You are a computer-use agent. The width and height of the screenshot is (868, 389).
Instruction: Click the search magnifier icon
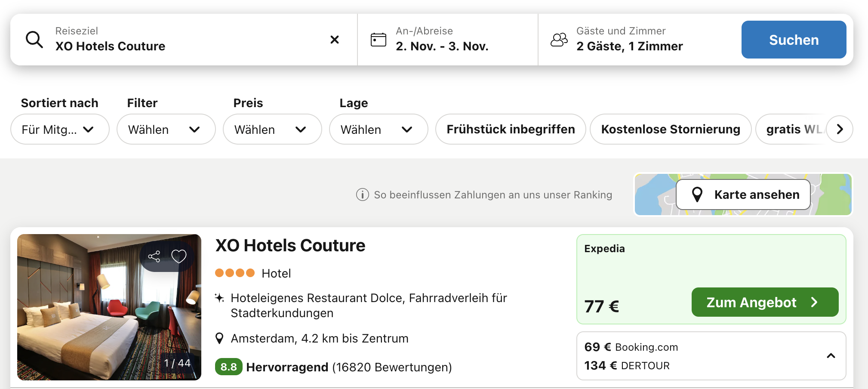coord(34,40)
